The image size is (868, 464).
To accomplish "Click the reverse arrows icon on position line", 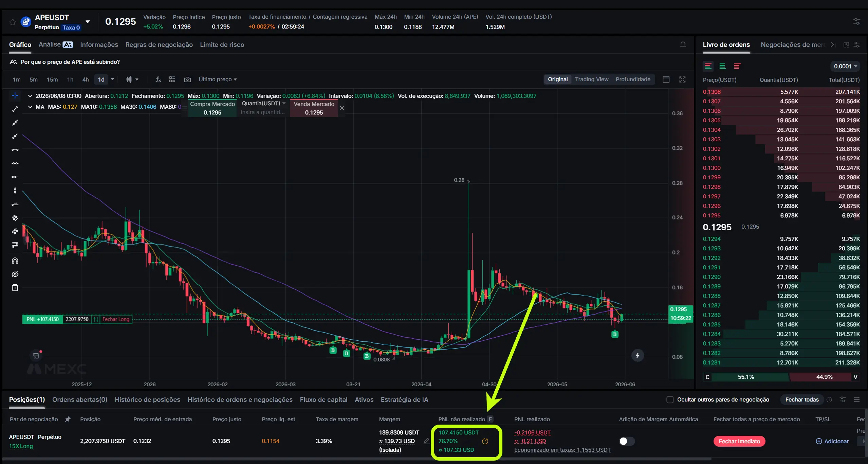I will 96,319.
